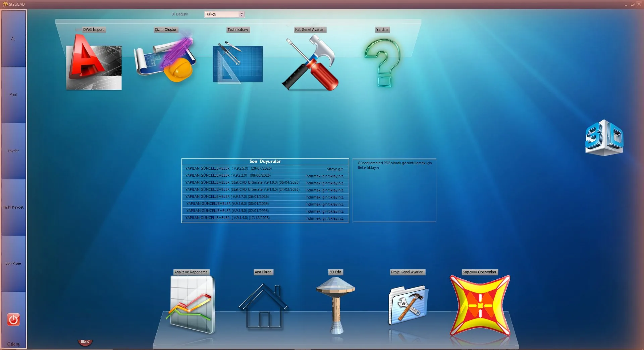Click the Yeni sidebar button

tap(13, 95)
